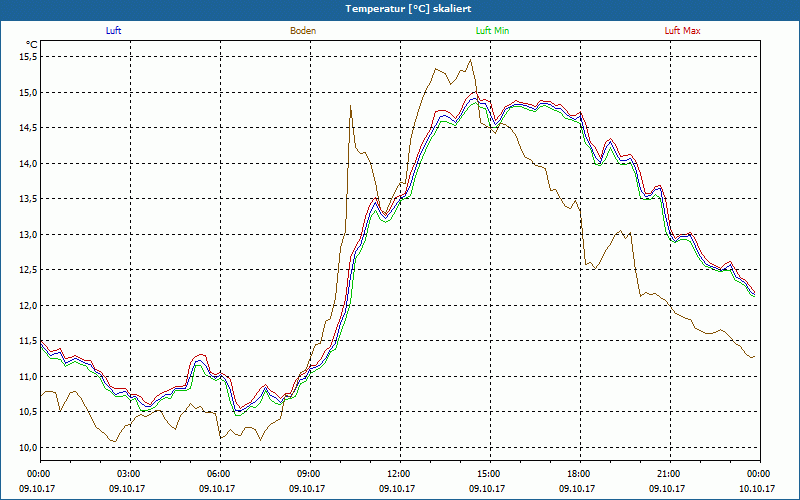This screenshot has width=800, height=500.
Task: Click the 14,5 y-axis value
Action: 29,128
